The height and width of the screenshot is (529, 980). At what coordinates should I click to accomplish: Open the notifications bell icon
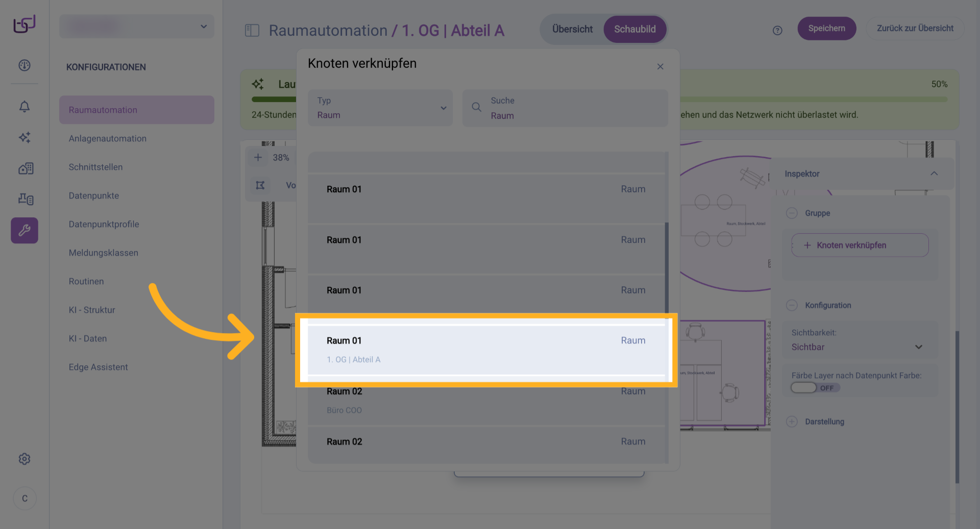tap(24, 107)
